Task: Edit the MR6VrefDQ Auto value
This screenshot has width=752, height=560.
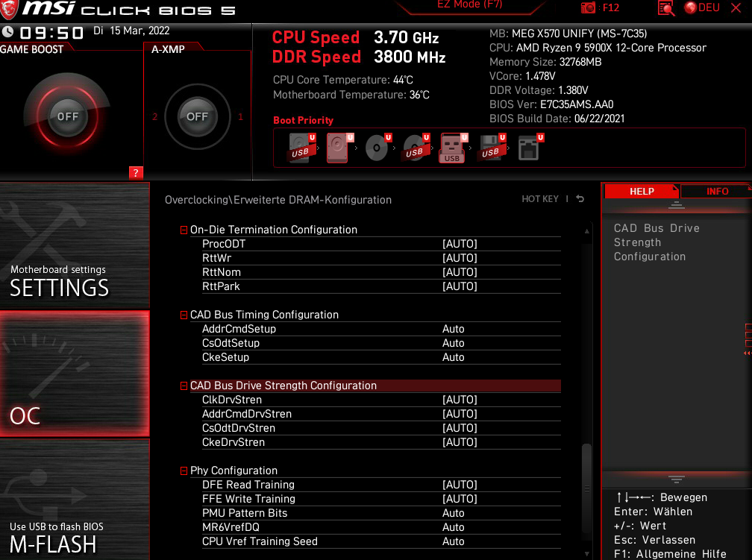Action: [x=454, y=527]
